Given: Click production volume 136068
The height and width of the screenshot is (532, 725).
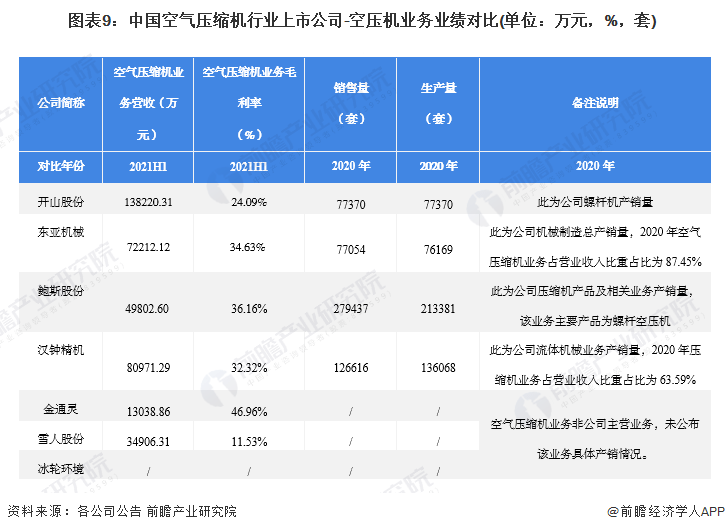Looking at the screenshot, I should [438, 368].
